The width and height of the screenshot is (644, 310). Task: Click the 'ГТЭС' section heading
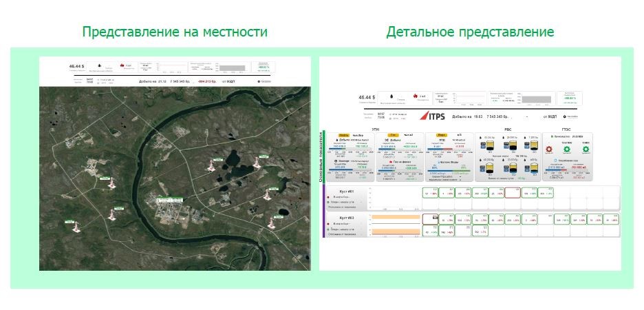tap(567, 129)
